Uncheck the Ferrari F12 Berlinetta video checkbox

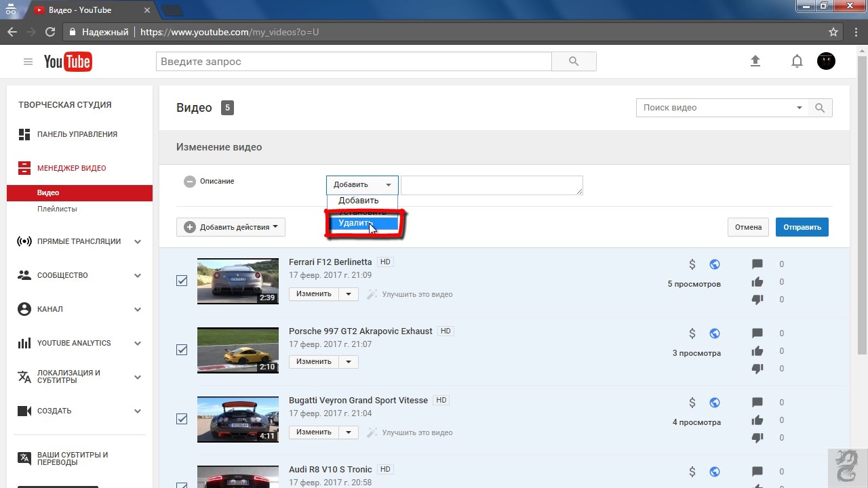tap(182, 281)
